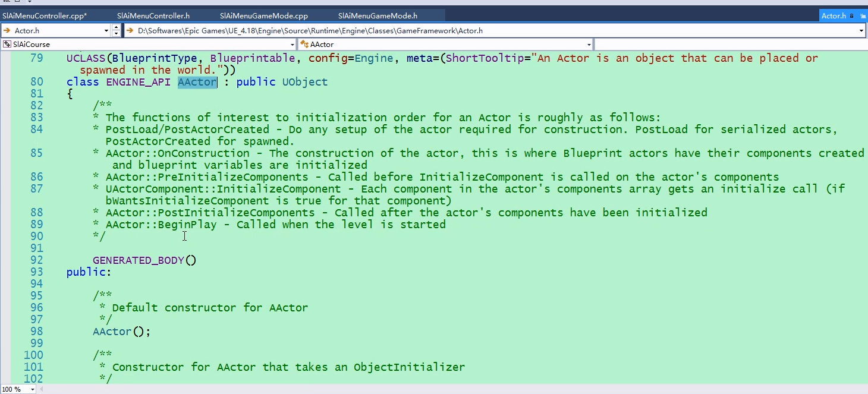Click 'PostLoad/PostActorCreated' comment text
The width and height of the screenshot is (868, 394).
tap(187, 130)
